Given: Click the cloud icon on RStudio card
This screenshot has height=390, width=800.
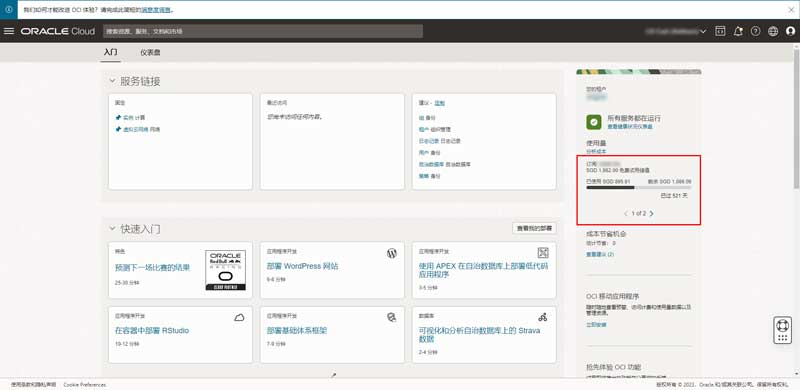Looking at the screenshot, I should [x=239, y=318].
